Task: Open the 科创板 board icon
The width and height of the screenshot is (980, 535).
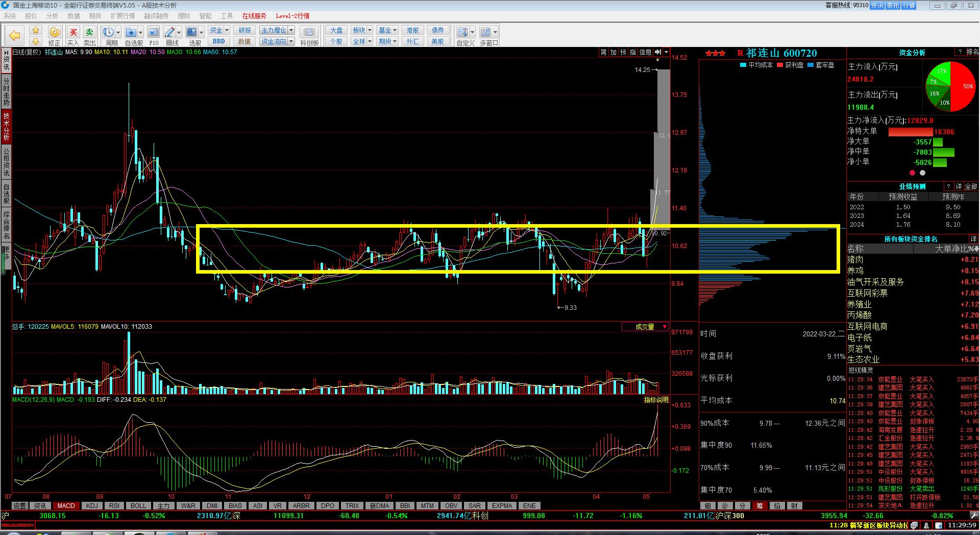Action: pyautogui.click(x=309, y=32)
